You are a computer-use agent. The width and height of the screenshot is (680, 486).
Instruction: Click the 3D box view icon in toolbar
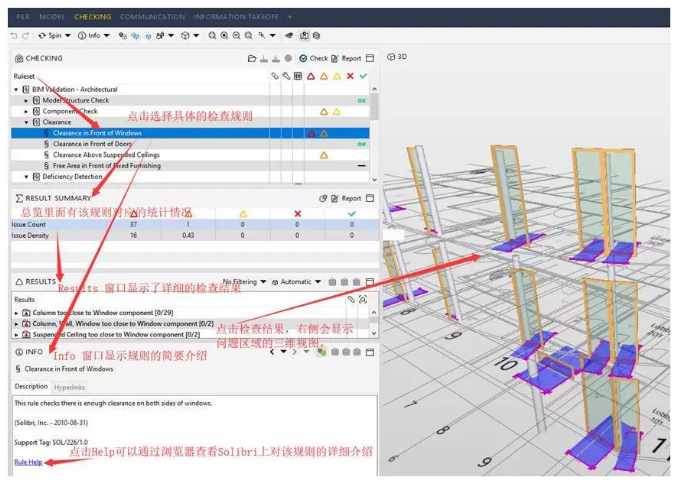[x=185, y=36]
